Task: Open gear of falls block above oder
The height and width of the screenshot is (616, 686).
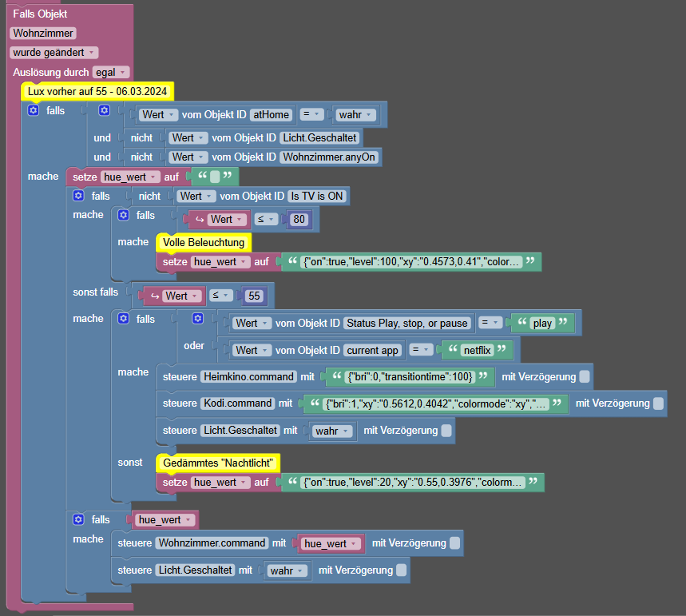Action: pos(123,319)
